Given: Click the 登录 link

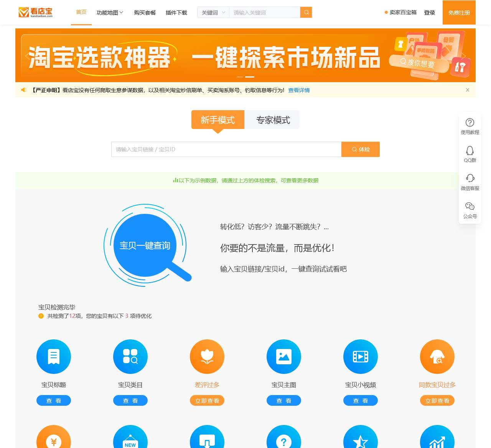Looking at the screenshot, I should pos(430,13).
